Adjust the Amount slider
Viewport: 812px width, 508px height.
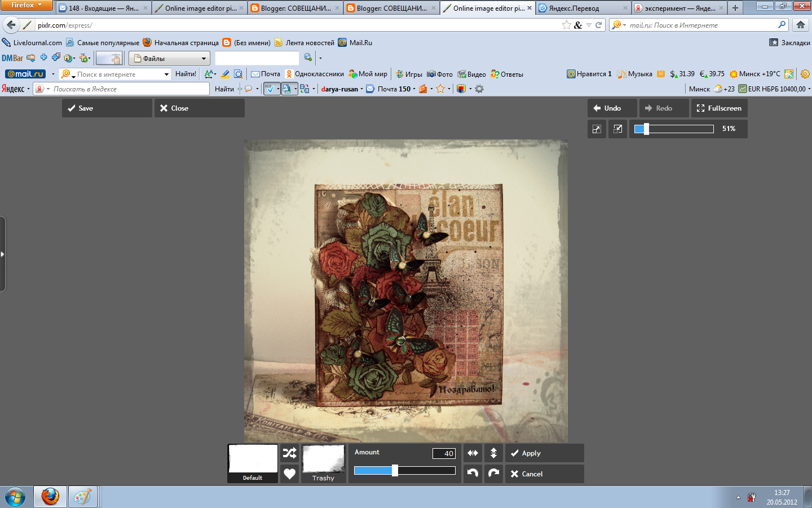tap(404, 471)
